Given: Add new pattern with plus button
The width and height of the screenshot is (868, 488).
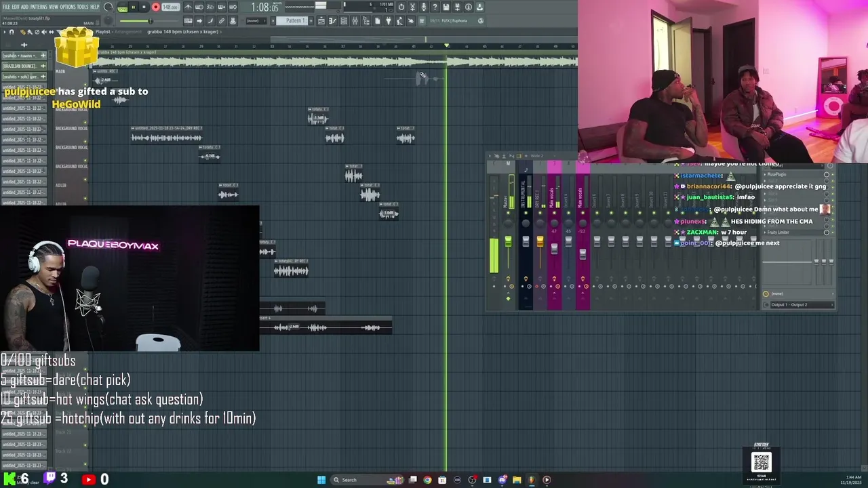Looking at the screenshot, I should (x=311, y=21).
